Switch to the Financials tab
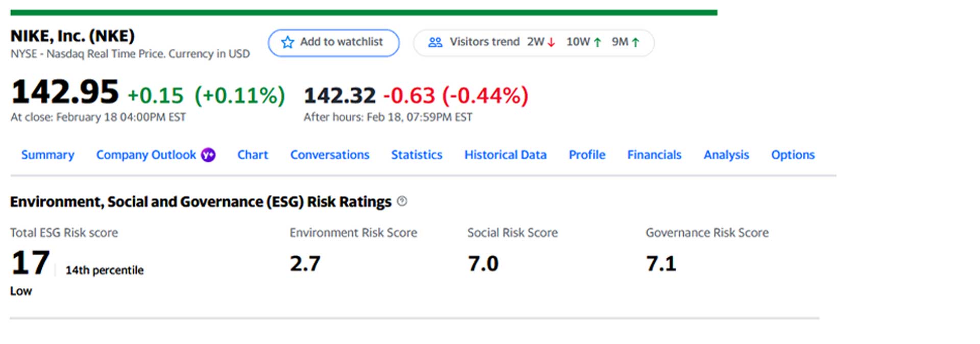Image resolution: width=980 pixels, height=344 pixels. [654, 155]
